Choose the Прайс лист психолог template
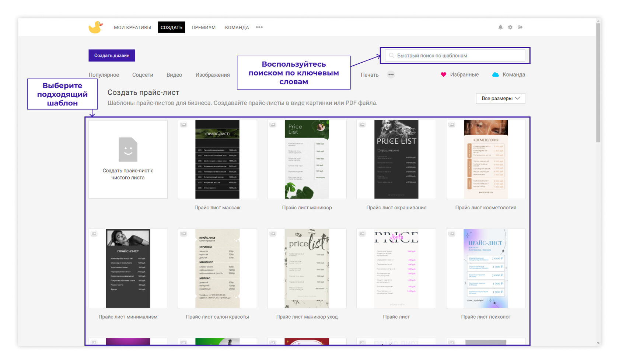The height and width of the screenshot is (364, 619). 486,269
